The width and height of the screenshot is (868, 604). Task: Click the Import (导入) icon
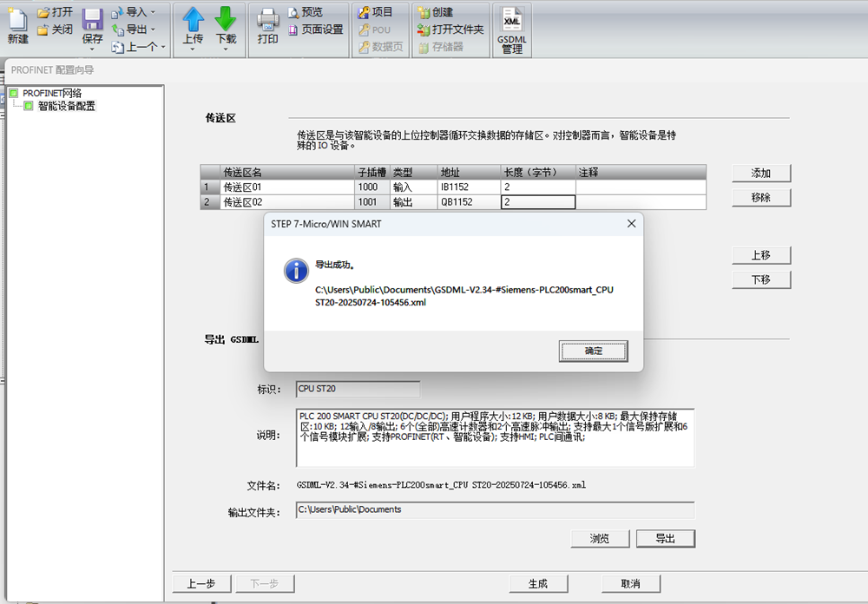tap(117, 12)
